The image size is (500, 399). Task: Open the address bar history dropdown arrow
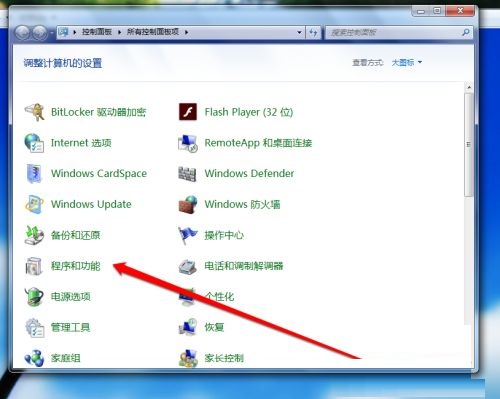click(x=299, y=32)
